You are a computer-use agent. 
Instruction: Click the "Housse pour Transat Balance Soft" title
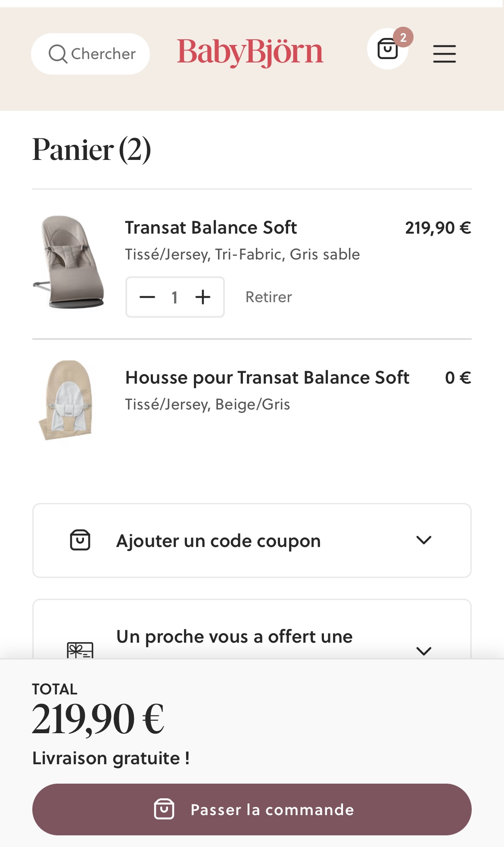[267, 378]
